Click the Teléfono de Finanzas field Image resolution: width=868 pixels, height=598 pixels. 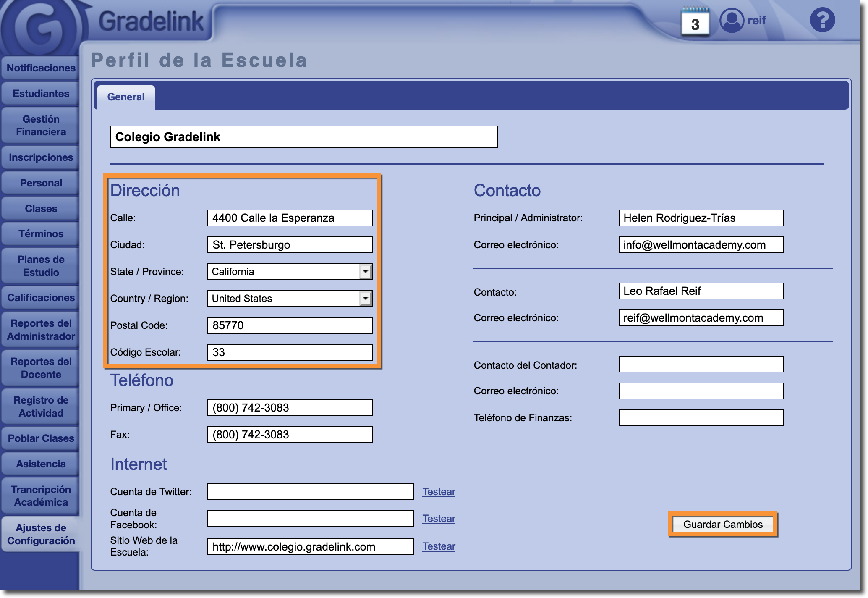701,418
